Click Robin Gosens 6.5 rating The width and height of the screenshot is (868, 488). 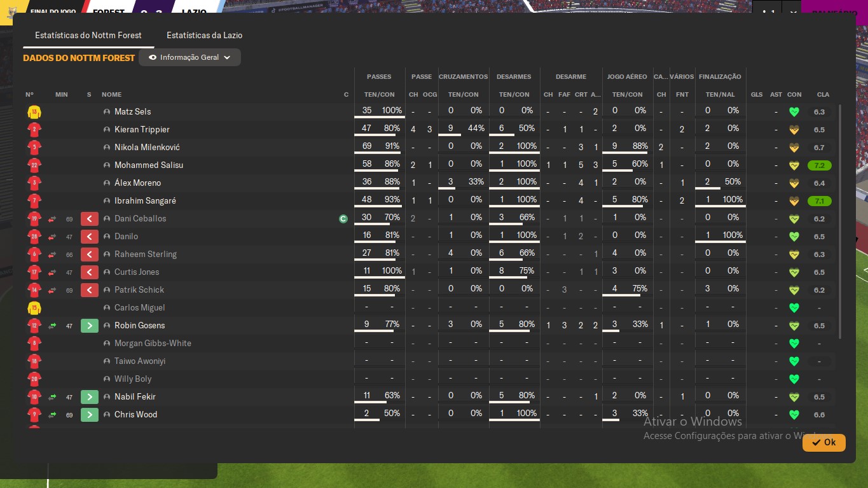(819, 326)
